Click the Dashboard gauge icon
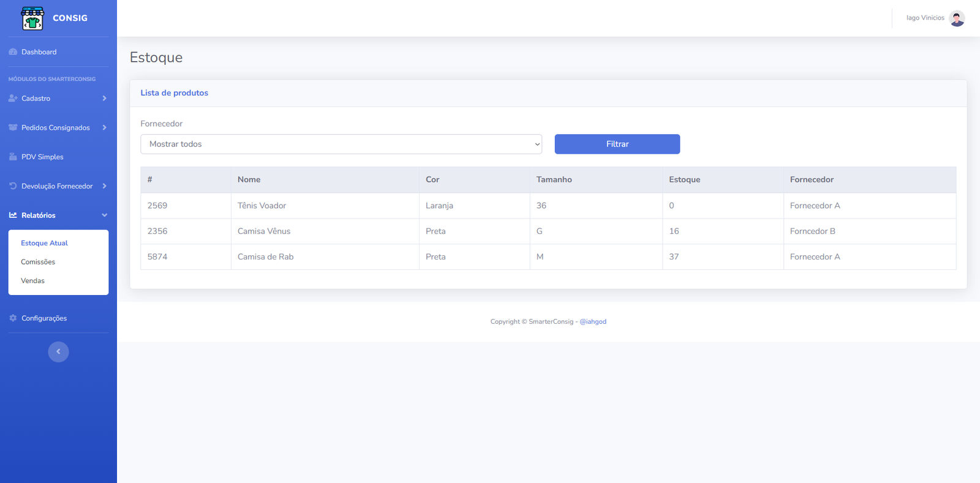 click(13, 52)
